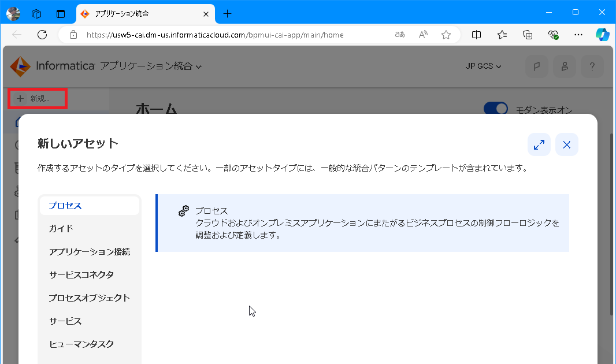This screenshot has width=616, height=364.
Task: Select the サービス asset type
Action: coord(90,321)
